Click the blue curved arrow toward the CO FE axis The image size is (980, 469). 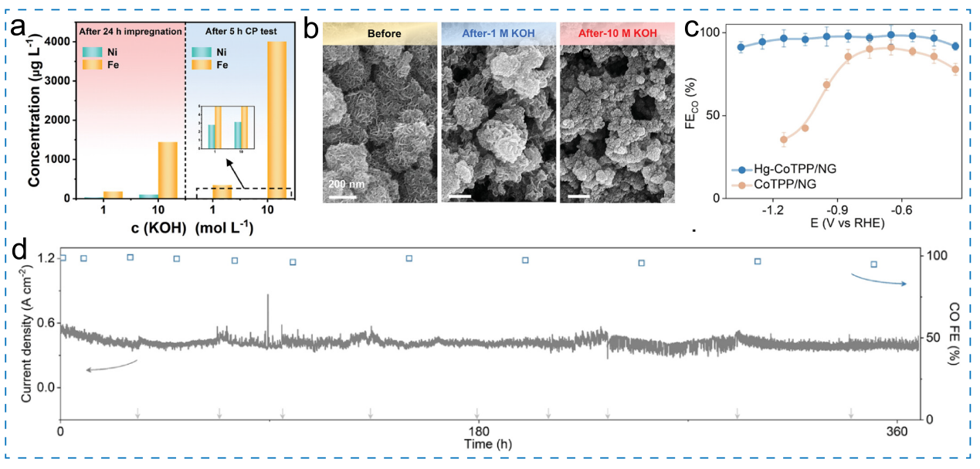pyautogui.click(x=880, y=279)
